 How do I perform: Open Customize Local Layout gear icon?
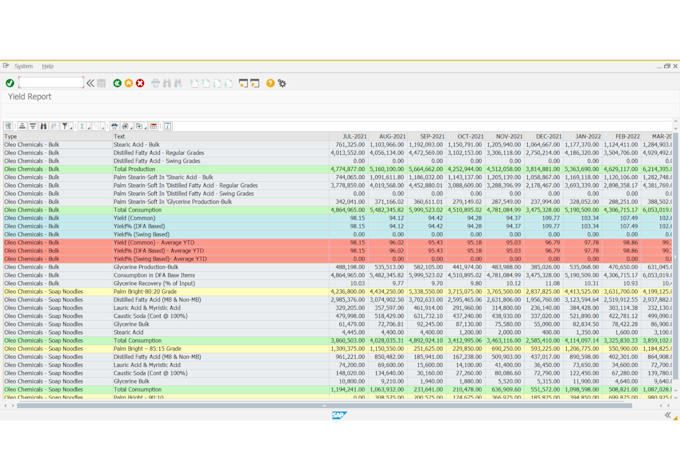click(x=282, y=83)
